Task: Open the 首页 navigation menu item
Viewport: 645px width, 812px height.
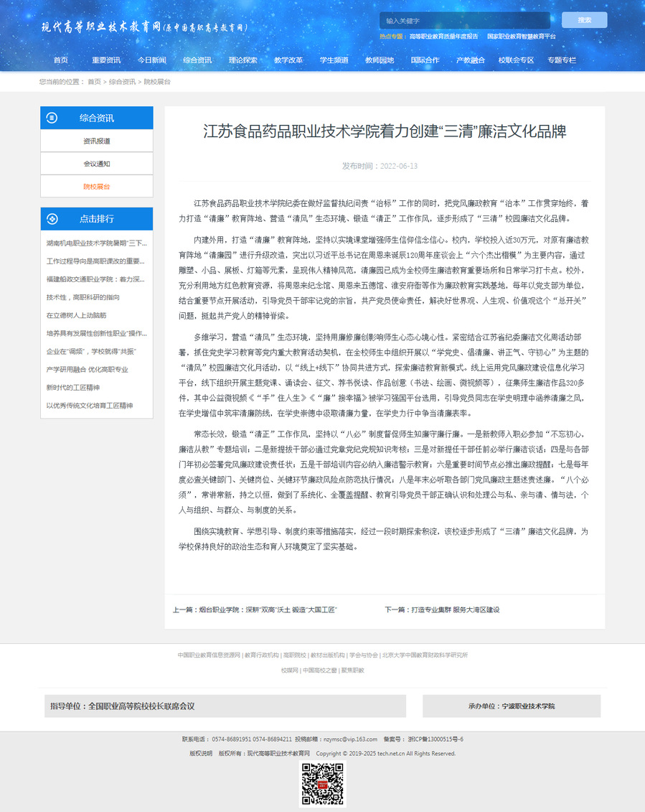Action: (61, 60)
